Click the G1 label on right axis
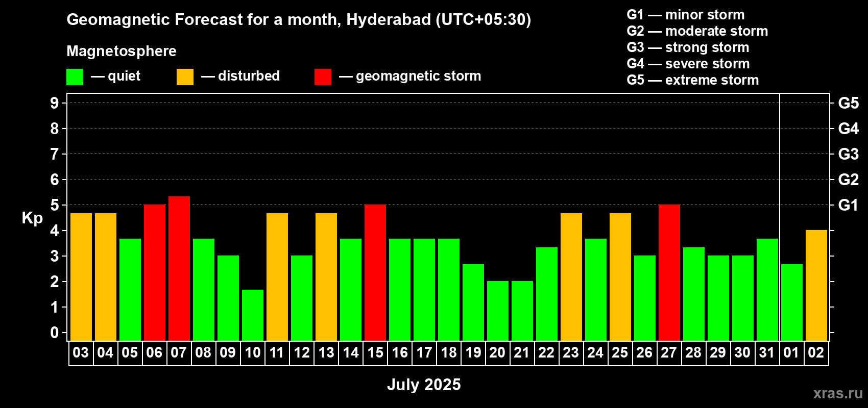The height and width of the screenshot is (408, 868). coord(848,205)
